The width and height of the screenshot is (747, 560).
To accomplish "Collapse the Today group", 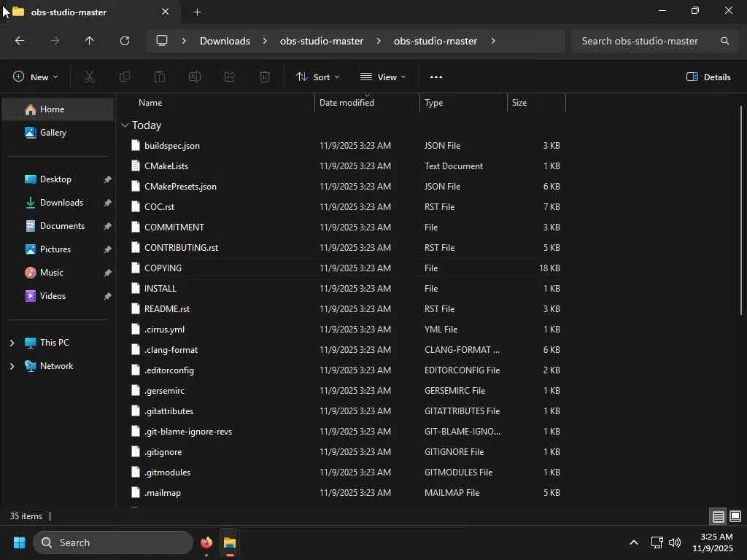I will [x=125, y=125].
